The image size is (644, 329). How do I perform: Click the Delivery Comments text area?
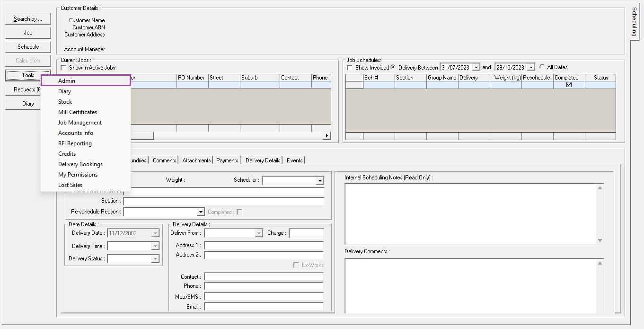coord(470,285)
